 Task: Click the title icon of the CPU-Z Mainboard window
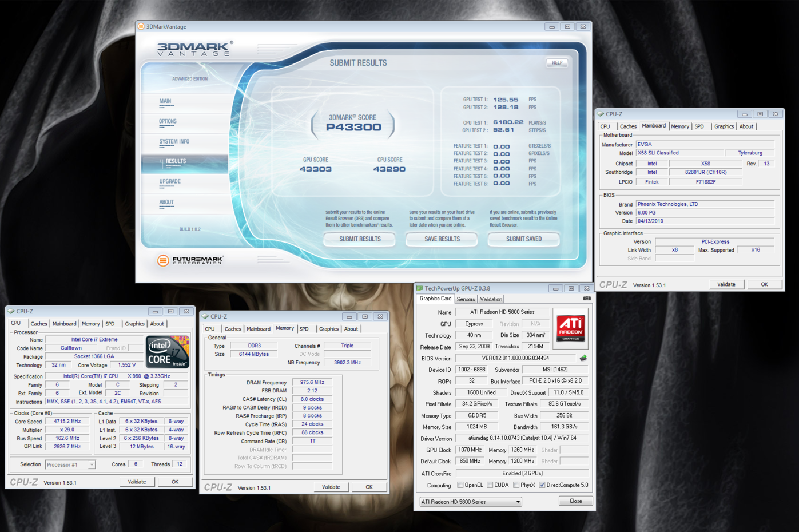pyautogui.click(x=601, y=114)
